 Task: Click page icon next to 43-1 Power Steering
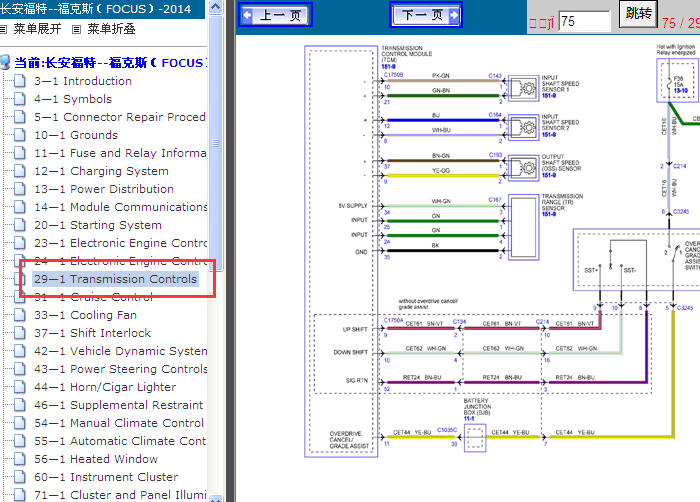pyautogui.click(x=20, y=369)
